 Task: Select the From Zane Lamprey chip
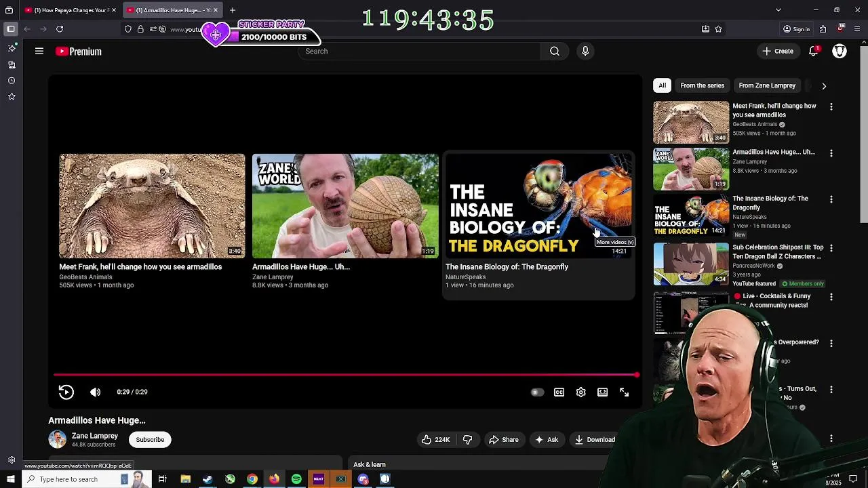click(x=767, y=85)
